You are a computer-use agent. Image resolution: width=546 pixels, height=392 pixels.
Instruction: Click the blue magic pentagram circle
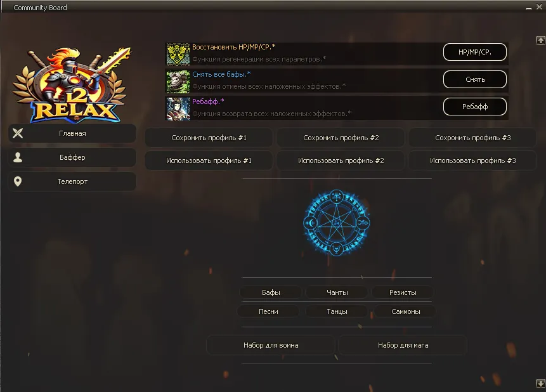336,223
